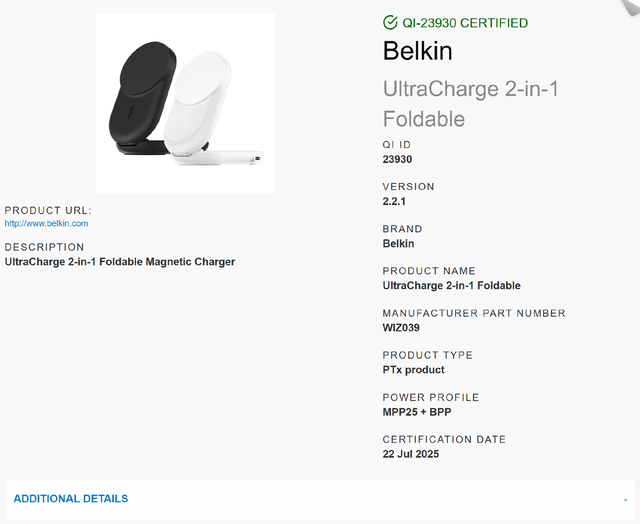Open the Belkin charger product image
This screenshot has height=524, width=640.
point(185,103)
